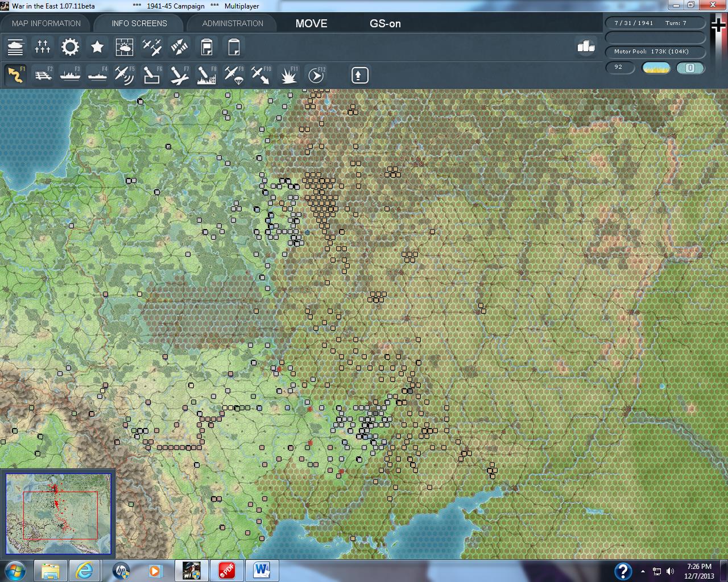
Task: Select F9 air transport mode
Action: coord(234,75)
